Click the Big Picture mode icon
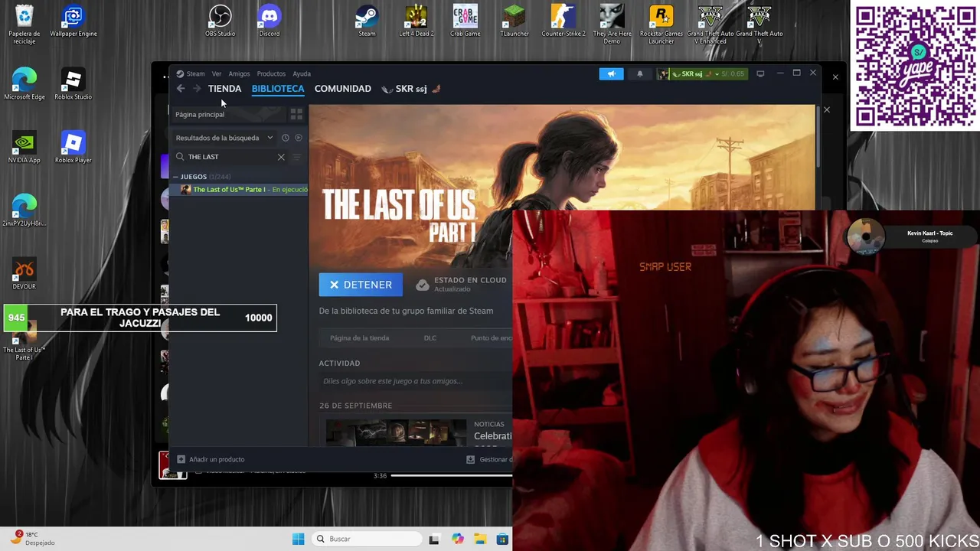 760,73
